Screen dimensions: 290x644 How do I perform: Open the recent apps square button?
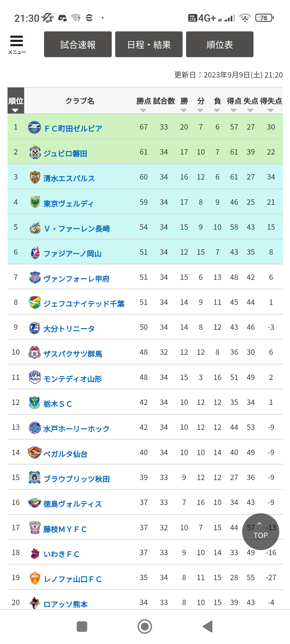pyautogui.click(x=82, y=627)
